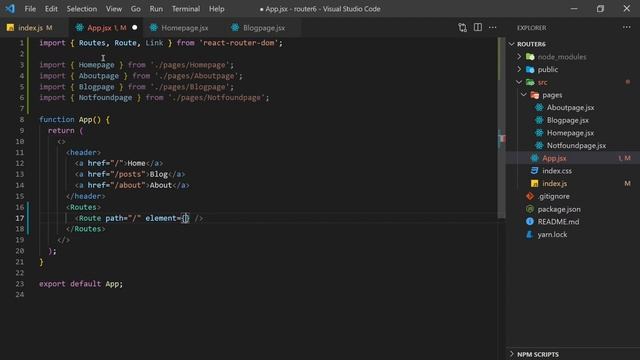Switch to the App.jsx editor tab
640x360 pixels.
tap(105, 28)
